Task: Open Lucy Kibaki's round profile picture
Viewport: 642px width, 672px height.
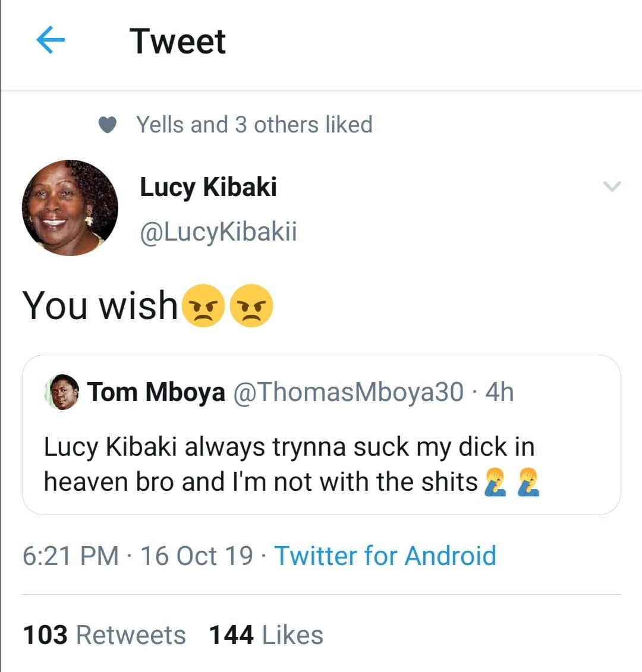Action: [70, 208]
